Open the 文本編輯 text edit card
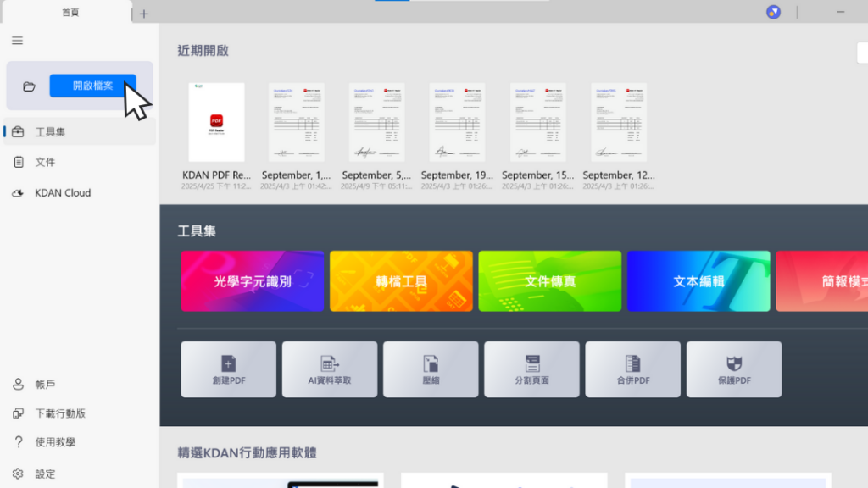The image size is (868, 488). (698, 281)
